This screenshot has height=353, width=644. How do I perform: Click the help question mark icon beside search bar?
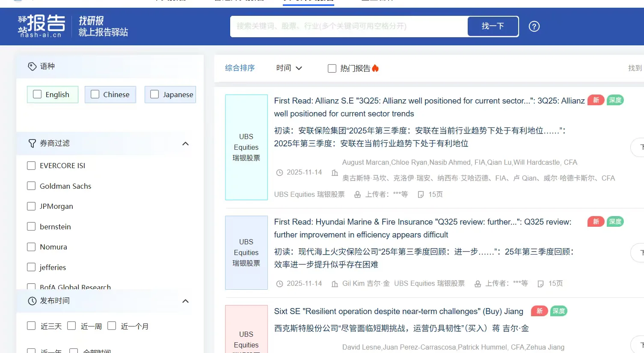tap(534, 26)
